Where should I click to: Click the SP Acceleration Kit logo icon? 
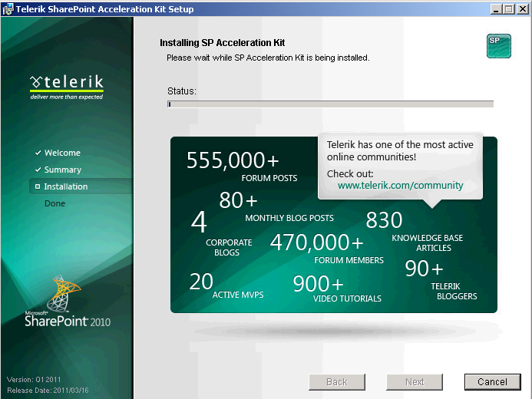click(x=499, y=46)
